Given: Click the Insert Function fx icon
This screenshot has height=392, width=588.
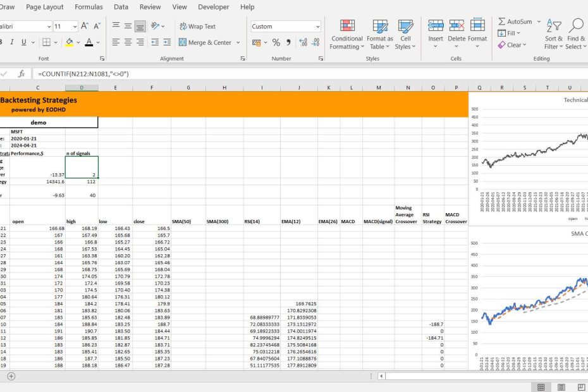Looking at the screenshot, I should coord(21,74).
